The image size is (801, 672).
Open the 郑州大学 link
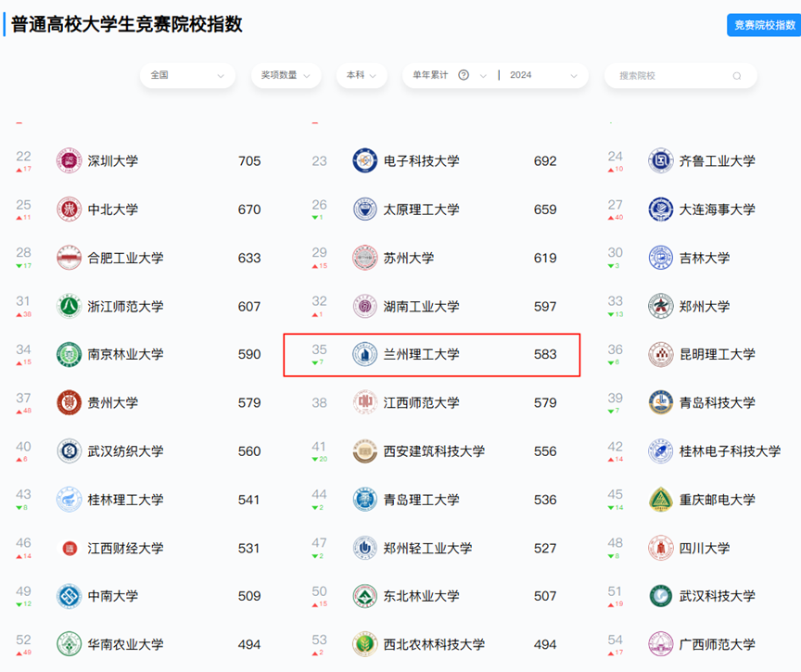pyautogui.click(x=704, y=306)
